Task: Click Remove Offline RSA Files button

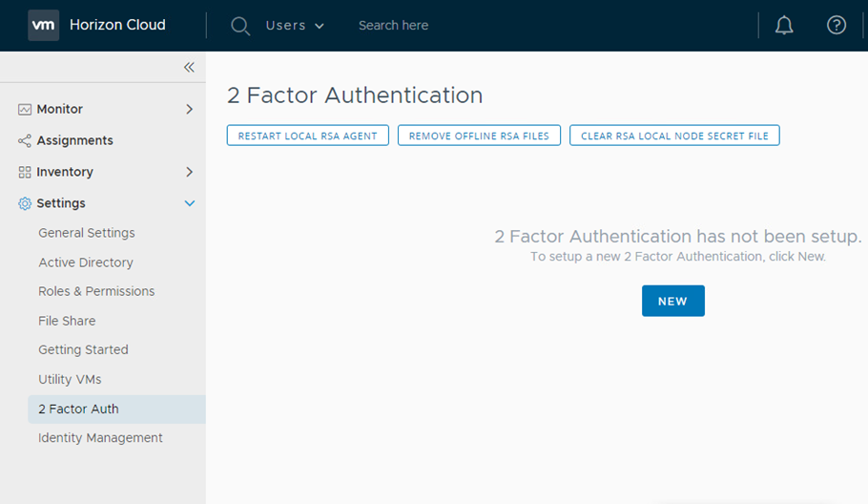Action: point(479,136)
